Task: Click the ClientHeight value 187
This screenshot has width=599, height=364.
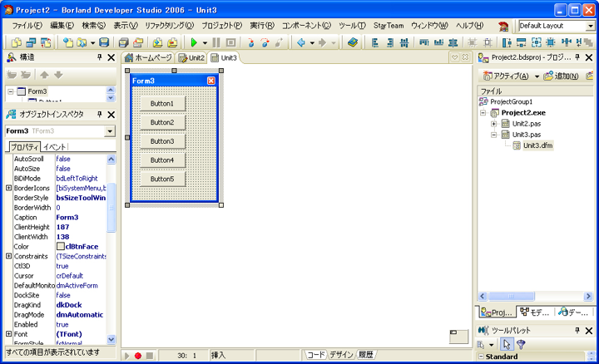Action: click(63, 227)
